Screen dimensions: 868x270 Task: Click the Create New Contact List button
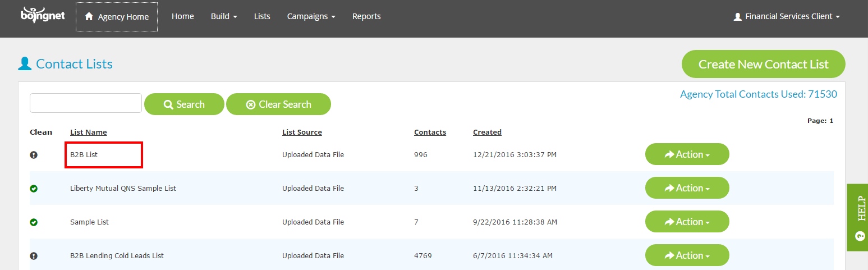[764, 64]
